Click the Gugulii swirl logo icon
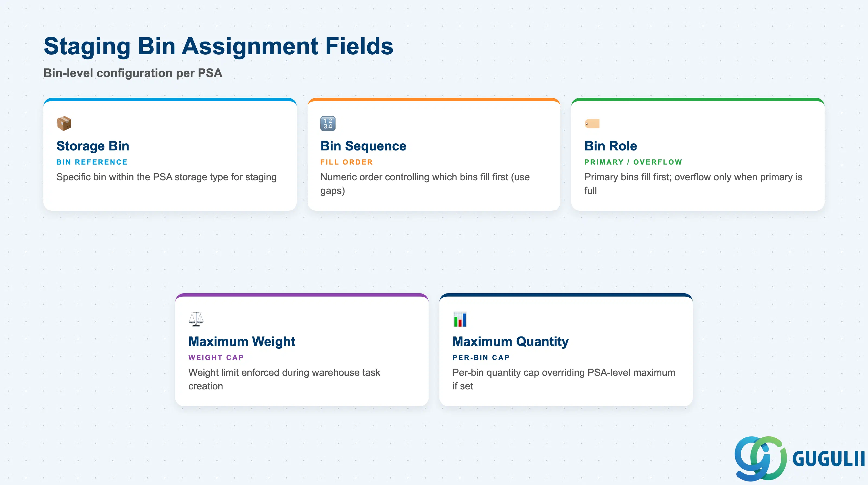The width and height of the screenshot is (868, 485). [761, 458]
